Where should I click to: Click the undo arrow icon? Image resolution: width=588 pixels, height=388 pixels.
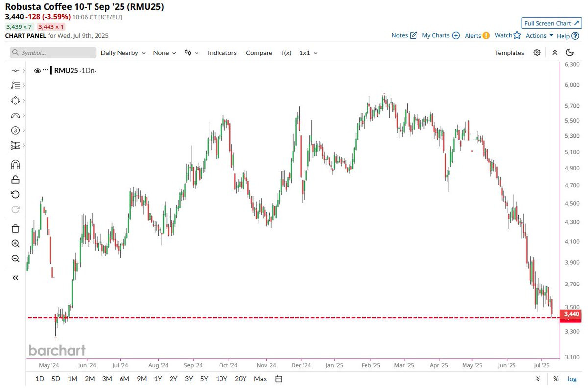coord(15,195)
